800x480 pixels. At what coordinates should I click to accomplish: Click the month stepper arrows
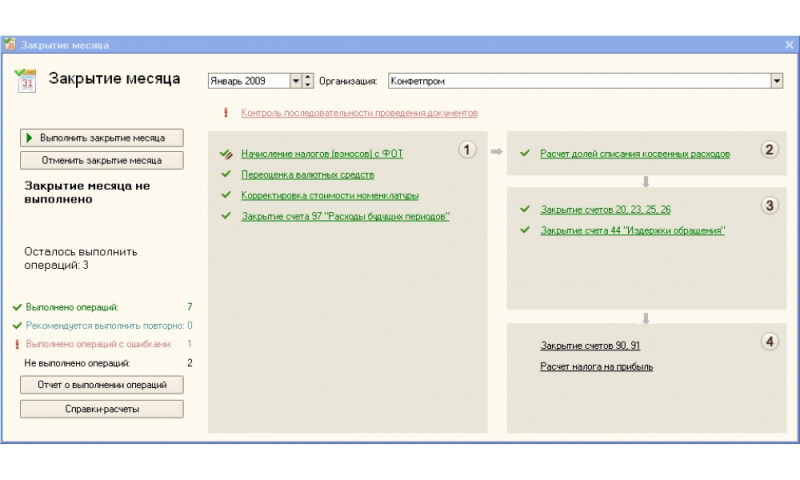point(308,81)
